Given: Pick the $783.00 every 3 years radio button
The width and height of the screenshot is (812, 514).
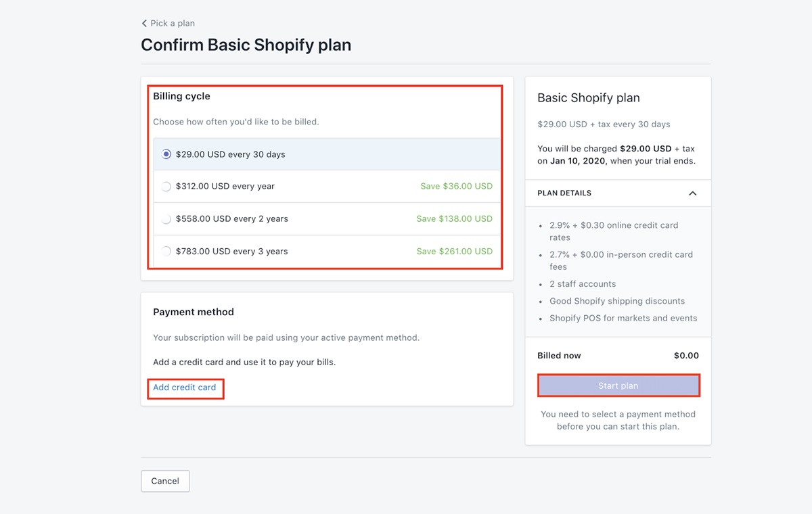Looking at the screenshot, I should click(166, 252).
